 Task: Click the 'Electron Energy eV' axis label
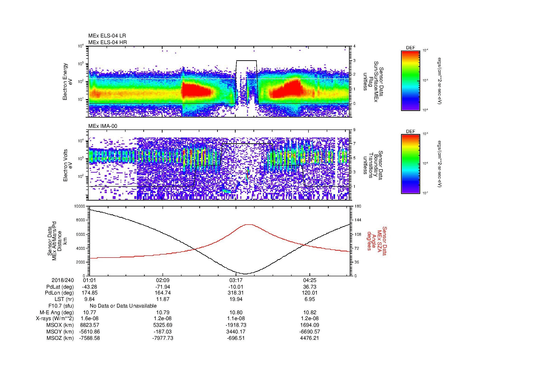pyautogui.click(x=67, y=82)
